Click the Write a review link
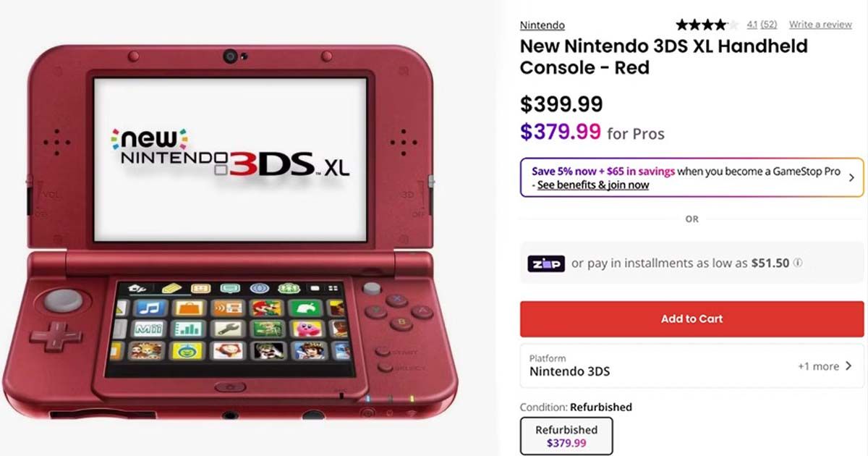The width and height of the screenshot is (868, 456). point(820,25)
